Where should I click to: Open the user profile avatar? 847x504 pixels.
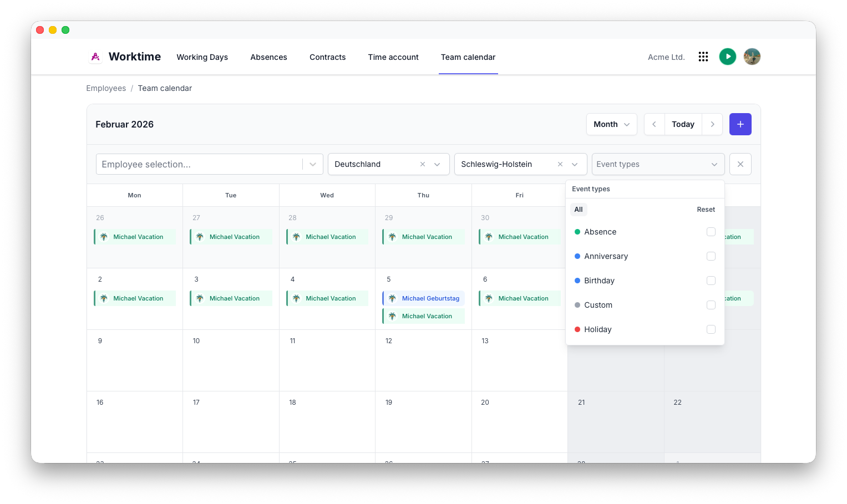coord(752,57)
